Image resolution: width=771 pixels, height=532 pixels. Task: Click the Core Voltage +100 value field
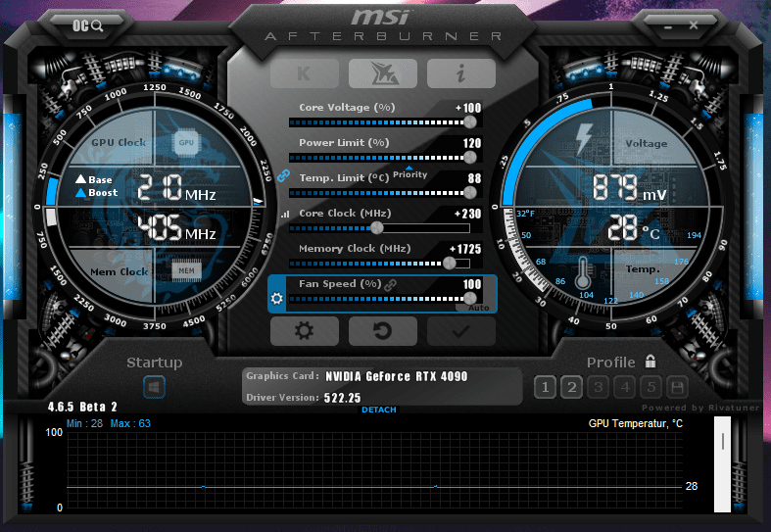click(x=467, y=108)
